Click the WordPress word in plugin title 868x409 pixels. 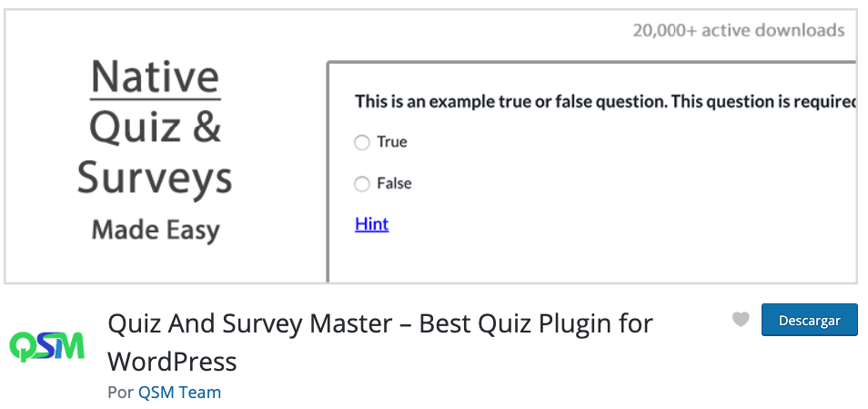(x=172, y=362)
